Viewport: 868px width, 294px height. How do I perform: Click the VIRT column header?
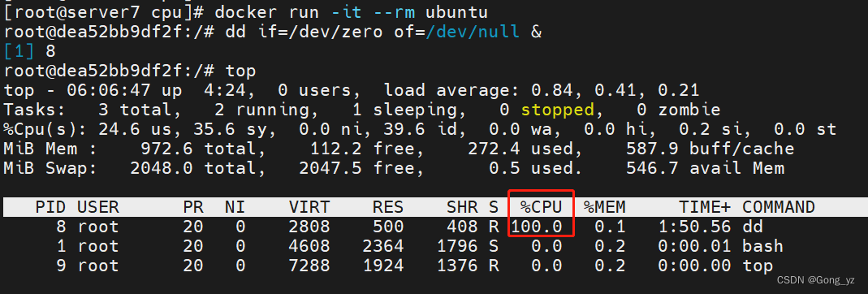click(x=309, y=207)
